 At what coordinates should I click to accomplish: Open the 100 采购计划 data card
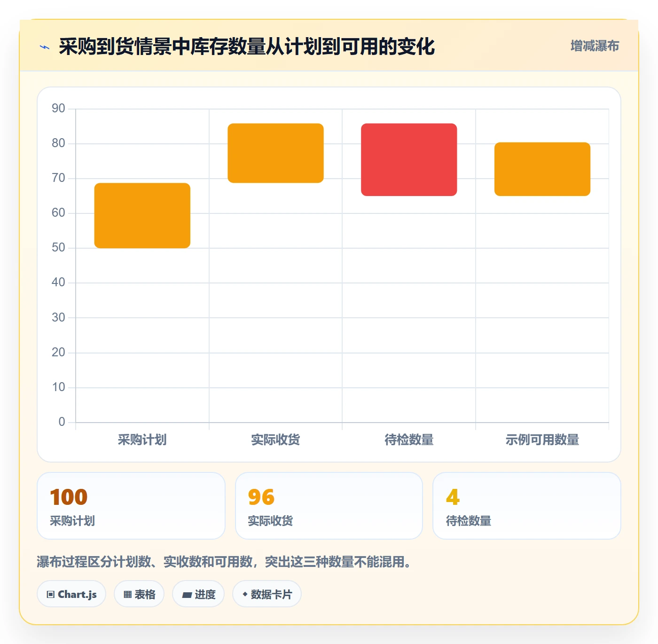tap(131, 506)
